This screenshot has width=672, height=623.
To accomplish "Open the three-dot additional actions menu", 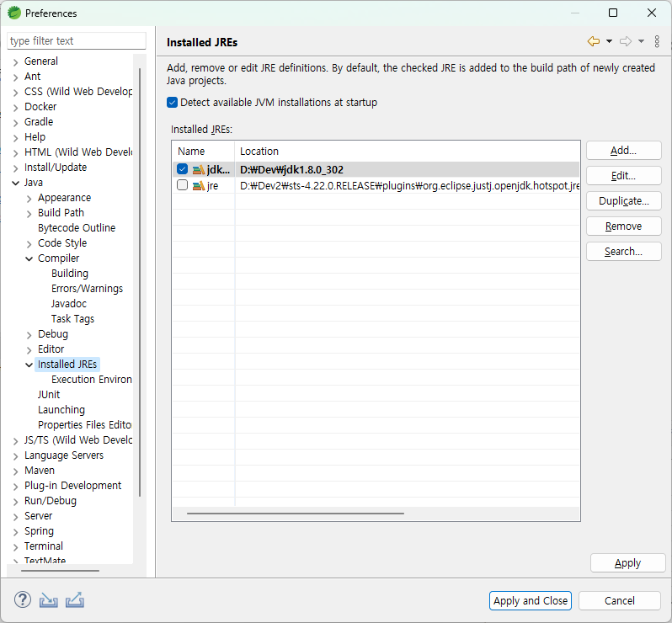I will 657,41.
